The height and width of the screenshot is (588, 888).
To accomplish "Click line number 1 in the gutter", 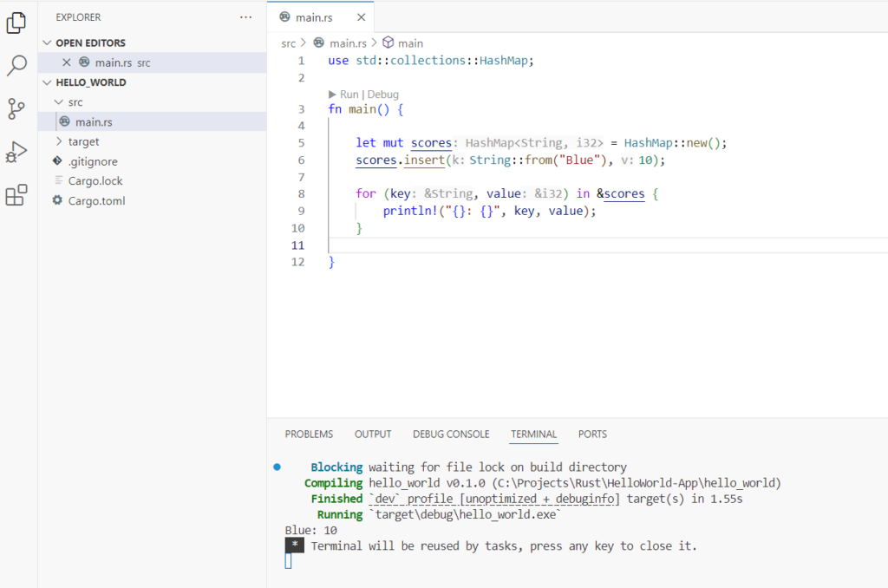I will (x=301, y=61).
